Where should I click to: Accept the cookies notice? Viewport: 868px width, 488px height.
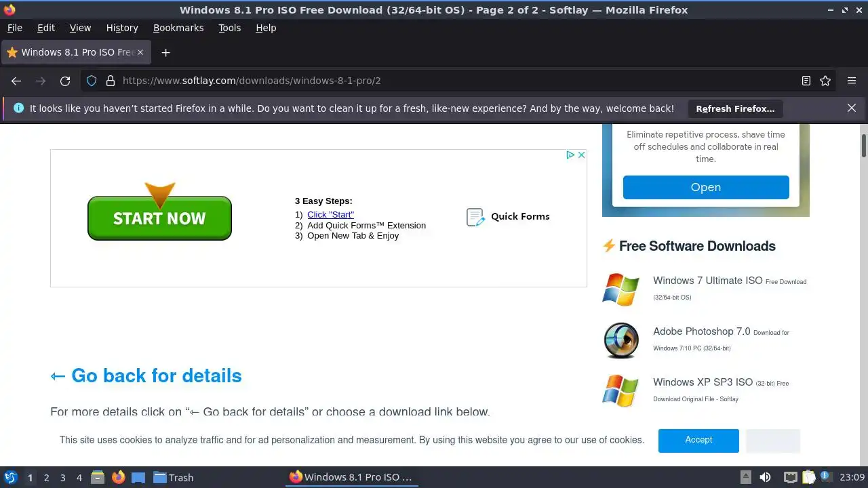[698, 441]
